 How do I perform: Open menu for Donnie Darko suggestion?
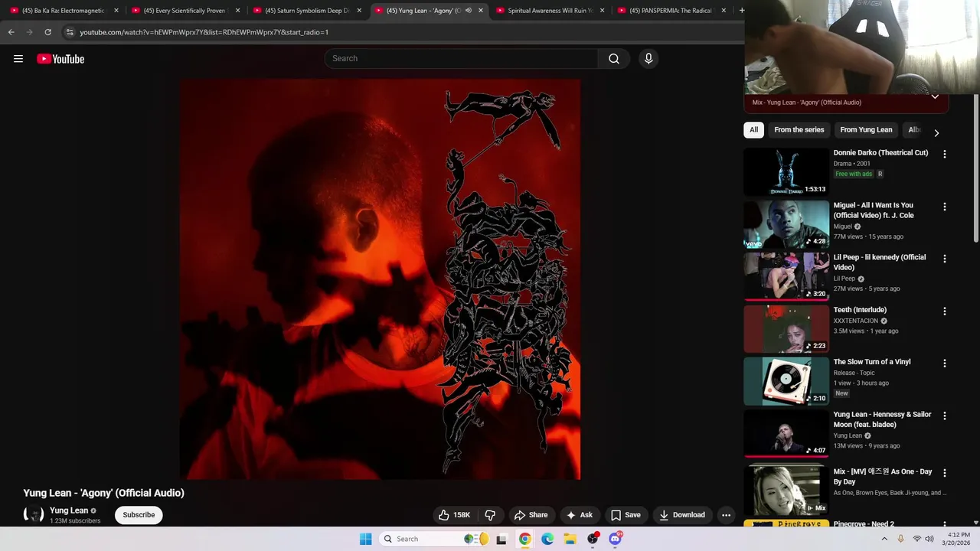pos(944,155)
